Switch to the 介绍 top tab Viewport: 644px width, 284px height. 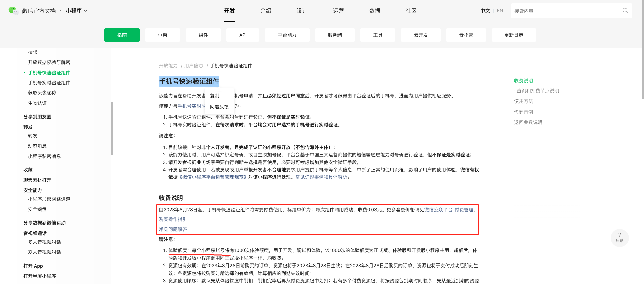coord(266,11)
